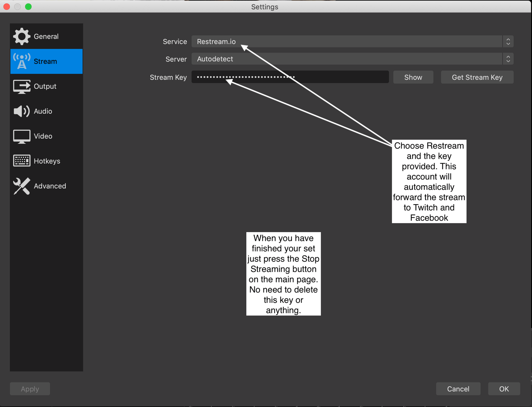Image resolution: width=532 pixels, height=407 pixels.
Task: Switch to Hotkeys settings tab
Action: click(x=46, y=161)
